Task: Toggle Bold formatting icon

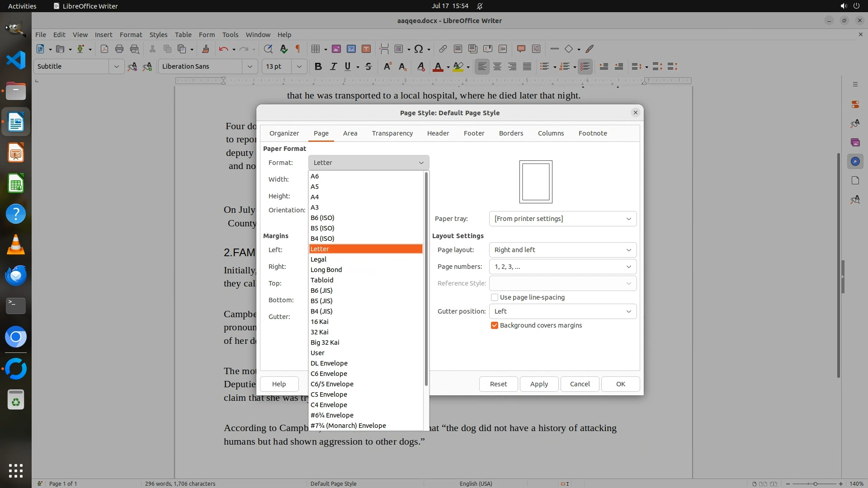Action: pyautogui.click(x=318, y=66)
